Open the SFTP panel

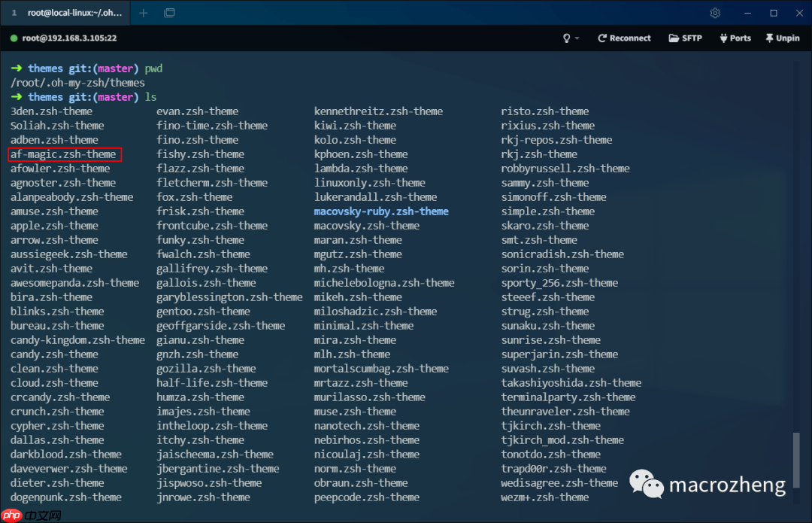[686, 38]
